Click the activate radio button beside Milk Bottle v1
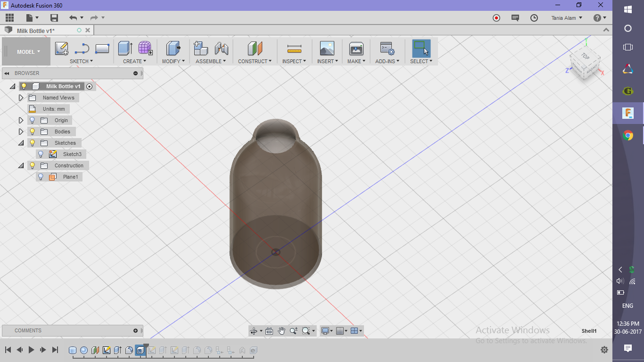Viewport: 644px width, 362px height. tap(90, 86)
